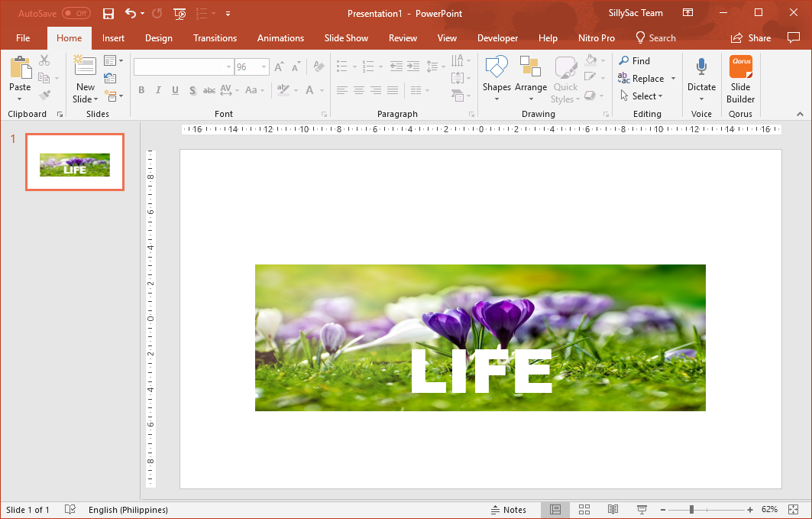Click the Replace button in Editing group

645,78
